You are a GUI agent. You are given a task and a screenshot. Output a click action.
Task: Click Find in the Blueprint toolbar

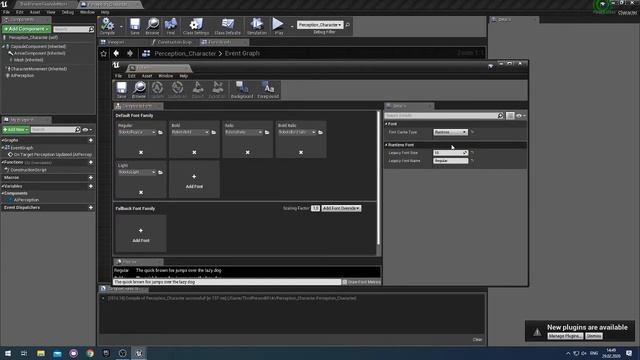171,26
